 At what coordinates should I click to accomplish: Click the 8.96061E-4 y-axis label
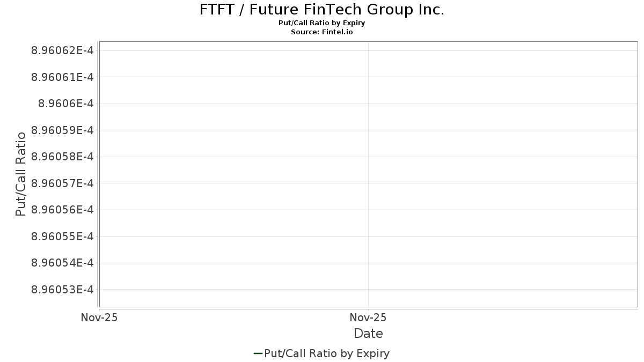click(63, 77)
